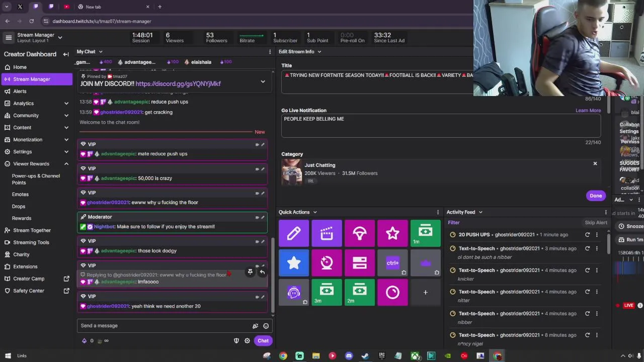Open the pinned Discord invite link
Screen dimensions: 644x362
(178, 84)
